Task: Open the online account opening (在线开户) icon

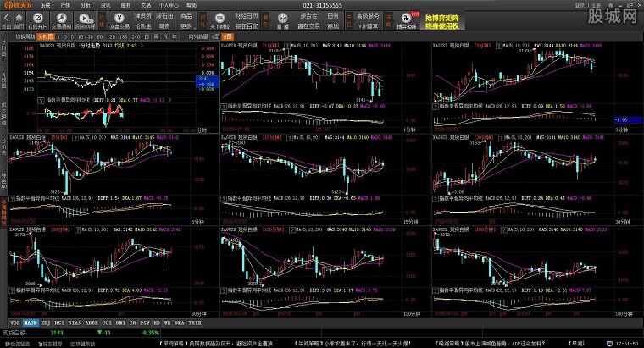Action: 38,18
